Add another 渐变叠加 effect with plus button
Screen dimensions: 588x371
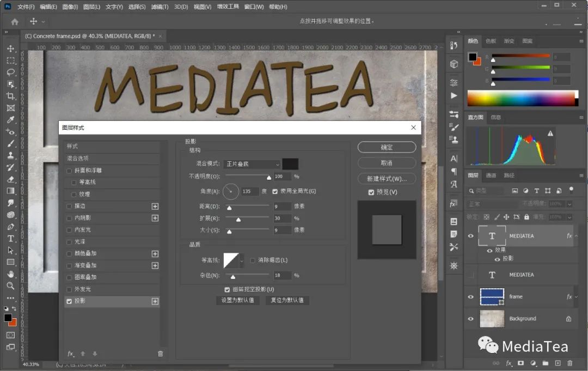pos(155,266)
